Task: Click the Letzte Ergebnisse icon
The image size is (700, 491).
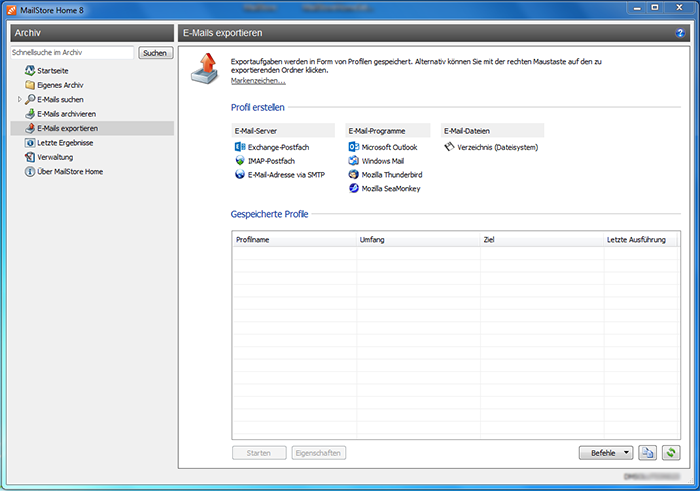Action: [30, 143]
